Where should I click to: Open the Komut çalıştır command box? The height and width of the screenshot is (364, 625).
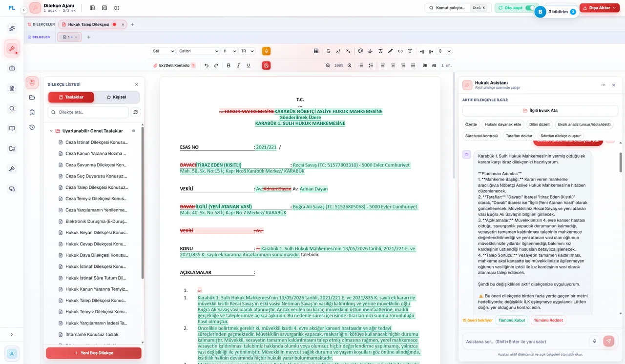457,8
